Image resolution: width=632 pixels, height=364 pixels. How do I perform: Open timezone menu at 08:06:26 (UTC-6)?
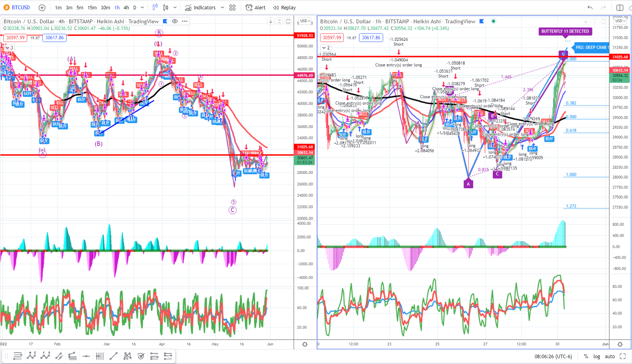point(553,356)
